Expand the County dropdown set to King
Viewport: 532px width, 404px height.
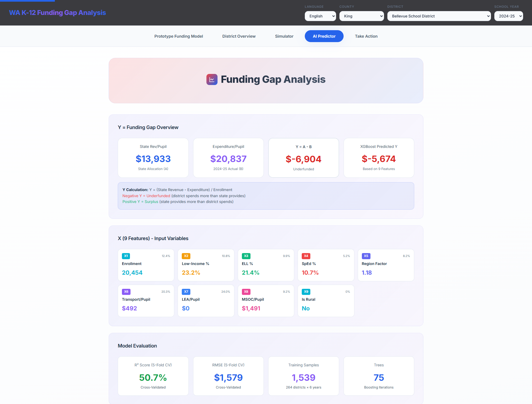coord(362,16)
